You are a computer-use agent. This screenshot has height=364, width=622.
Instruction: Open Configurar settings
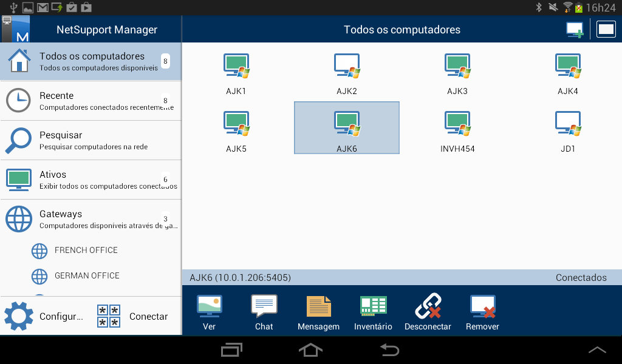(44, 316)
